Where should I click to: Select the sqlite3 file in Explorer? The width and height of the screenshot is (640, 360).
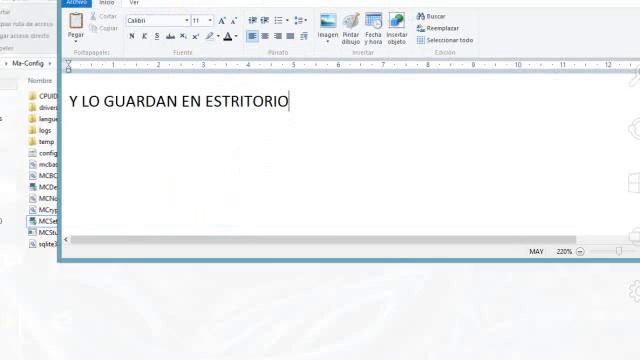coord(43,244)
